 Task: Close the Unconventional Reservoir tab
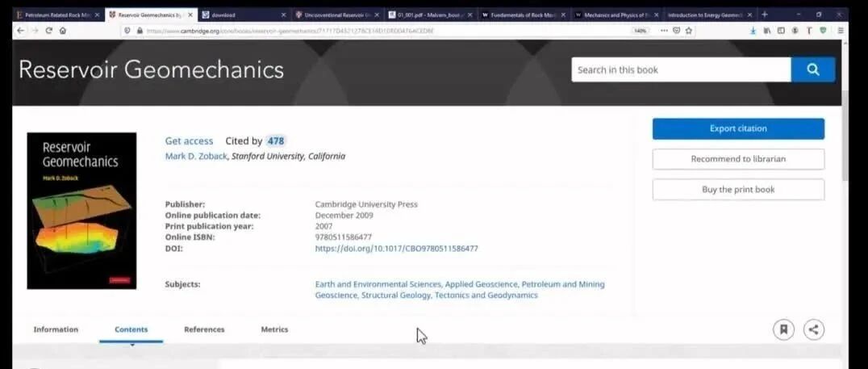coord(377,15)
